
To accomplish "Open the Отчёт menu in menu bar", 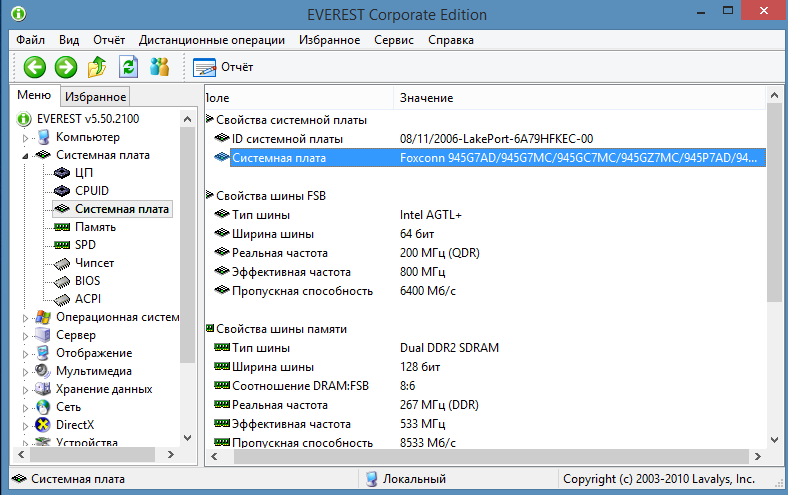I will tap(109, 40).
